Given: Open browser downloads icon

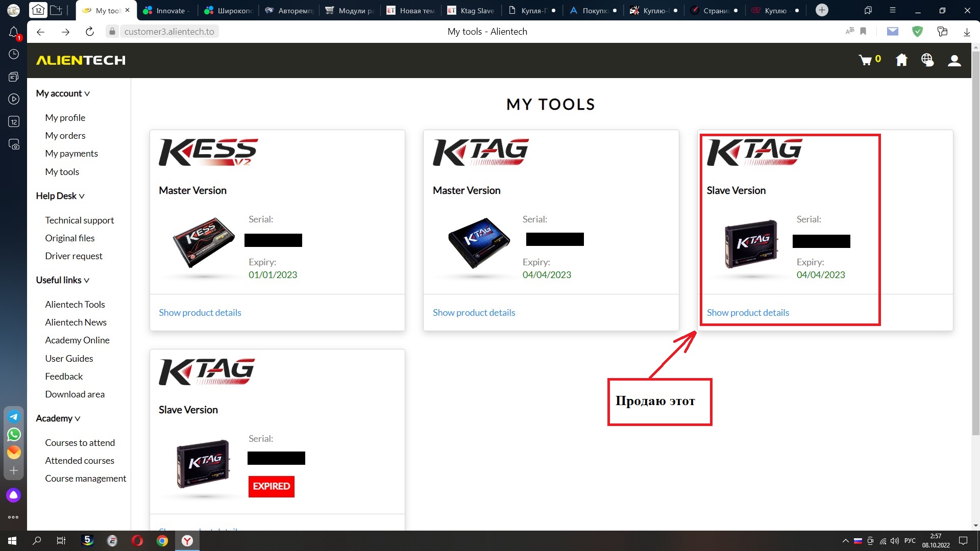Looking at the screenshot, I should point(967,32).
